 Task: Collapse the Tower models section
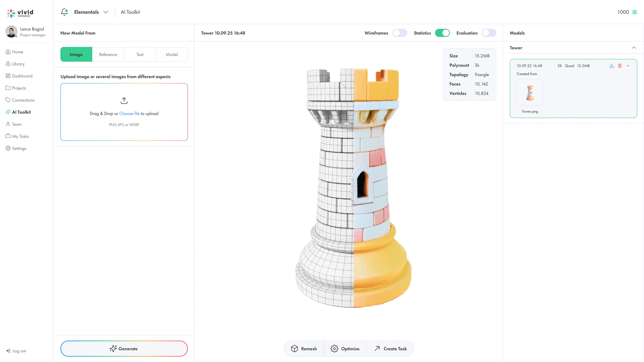click(x=634, y=48)
